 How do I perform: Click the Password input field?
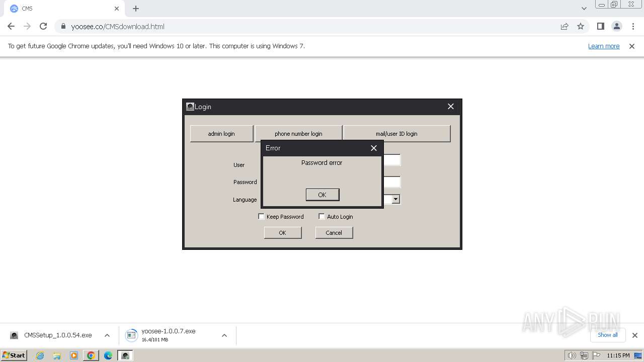point(392,182)
